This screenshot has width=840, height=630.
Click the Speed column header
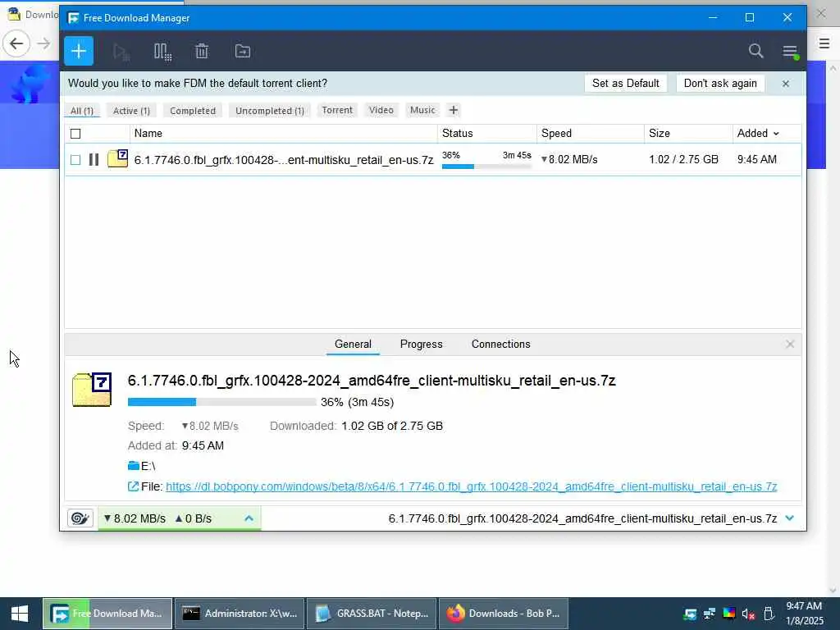click(x=591, y=134)
